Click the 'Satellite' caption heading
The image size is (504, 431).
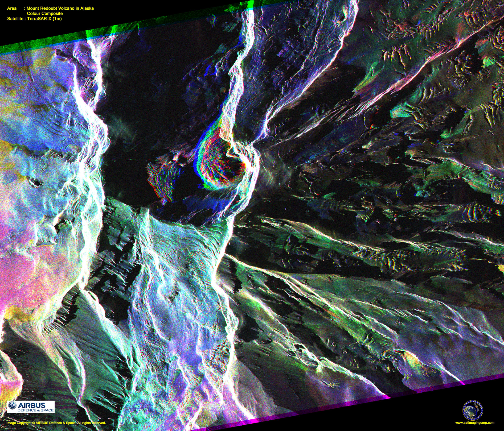click(x=15, y=18)
